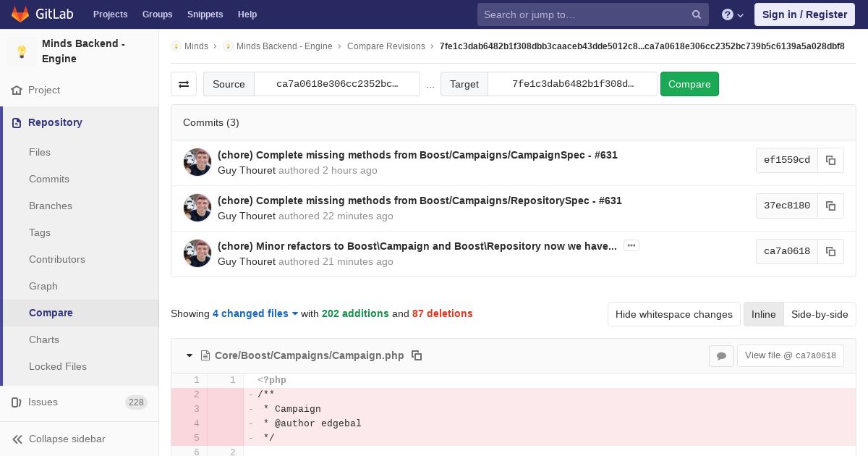The image size is (868, 456).
Task: Click Sign in / Register button
Action: (804, 14)
